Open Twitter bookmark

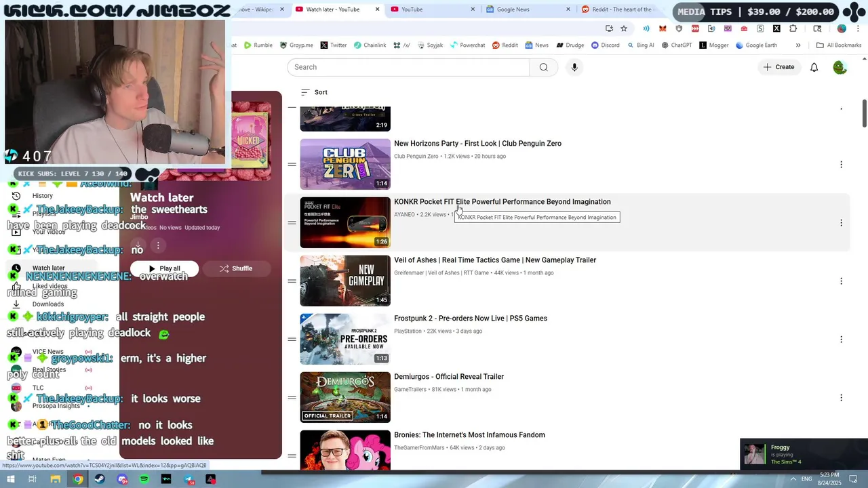333,45
